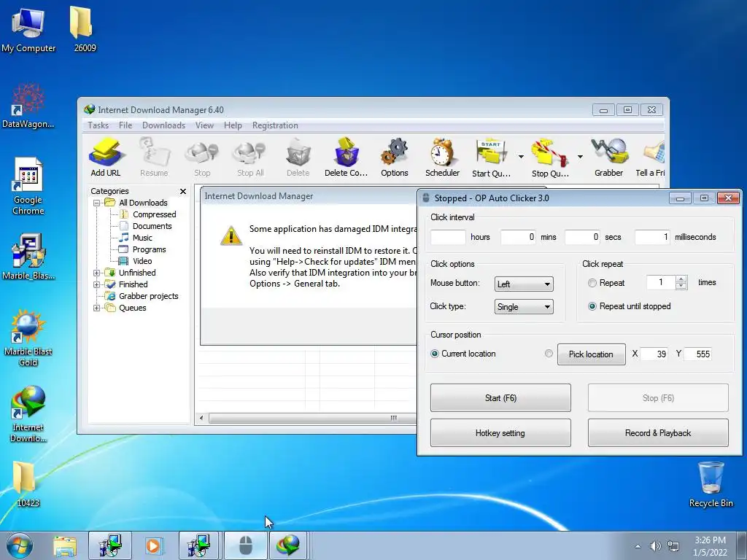Click the Pick location button

coord(591,354)
